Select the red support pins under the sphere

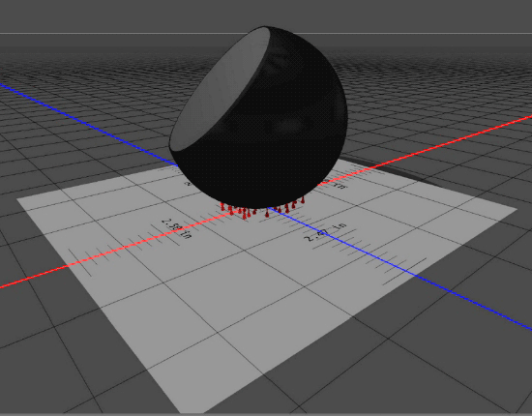(262, 208)
